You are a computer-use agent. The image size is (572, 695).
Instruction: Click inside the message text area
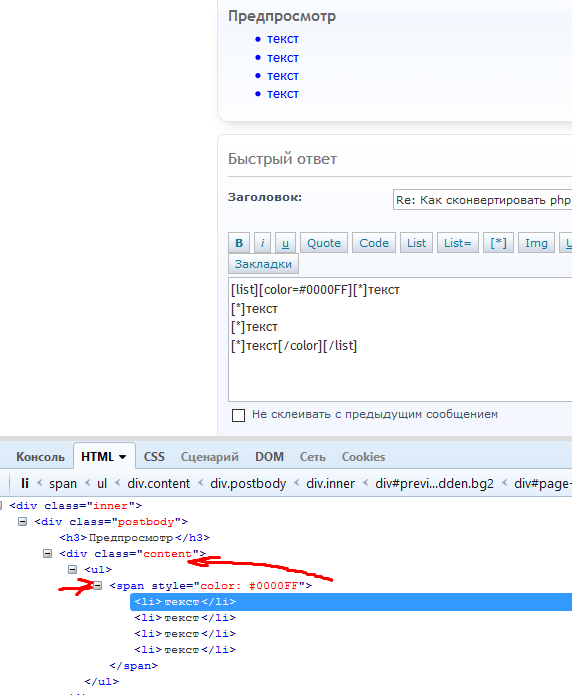coord(400,340)
